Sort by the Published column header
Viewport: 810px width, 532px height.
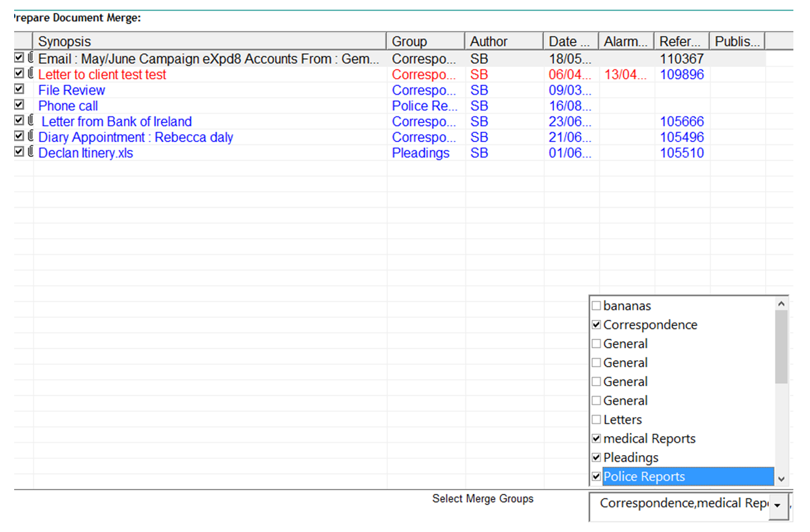point(737,41)
